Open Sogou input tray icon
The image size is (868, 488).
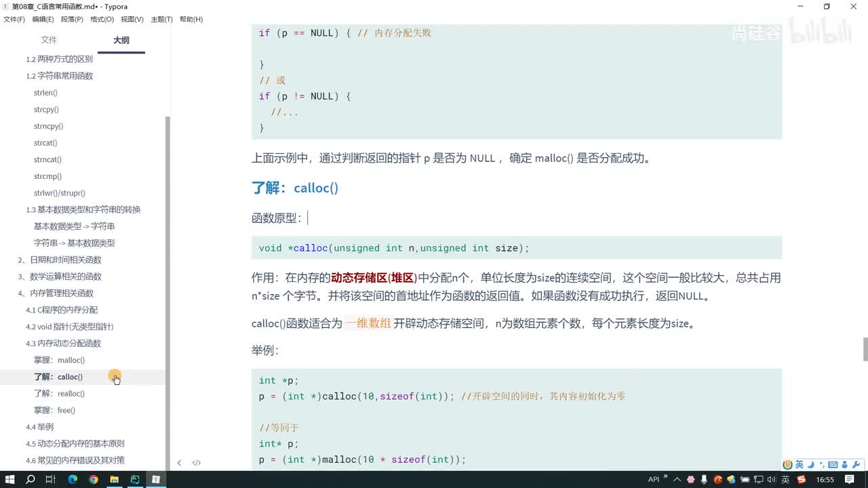pos(802,479)
